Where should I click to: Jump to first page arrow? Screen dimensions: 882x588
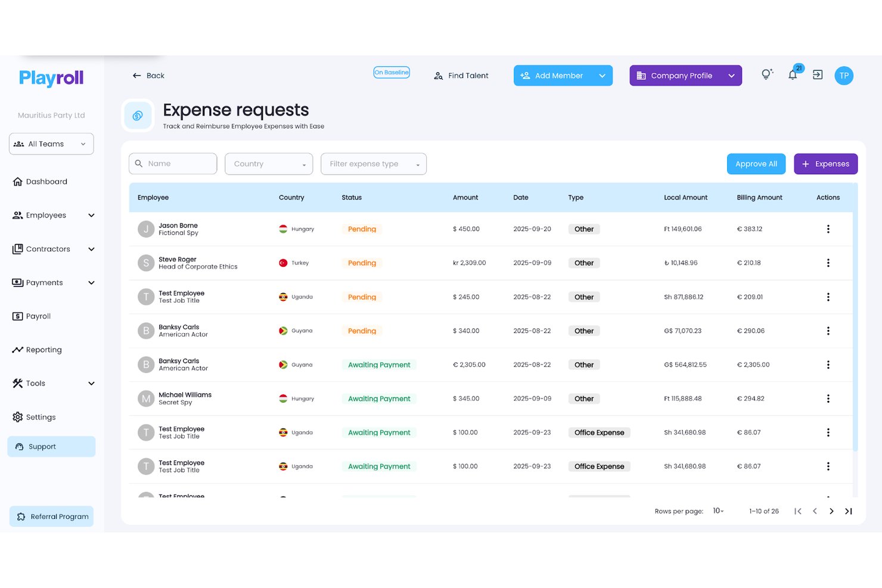tap(798, 511)
